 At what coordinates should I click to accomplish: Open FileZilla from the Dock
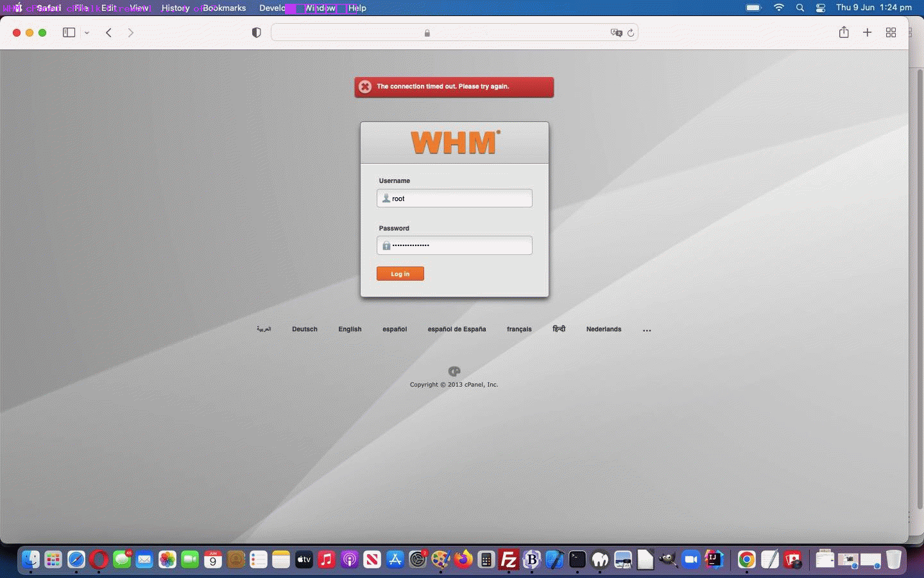tap(509, 559)
